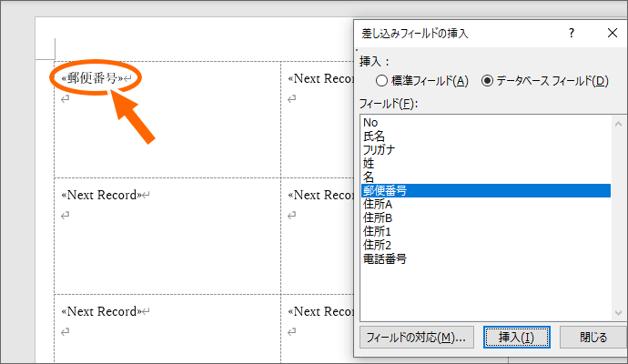Close the 差し込みフィールドの挿入 dialog with X
The width and height of the screenshot is (628, 364).
tap(612, 34)
